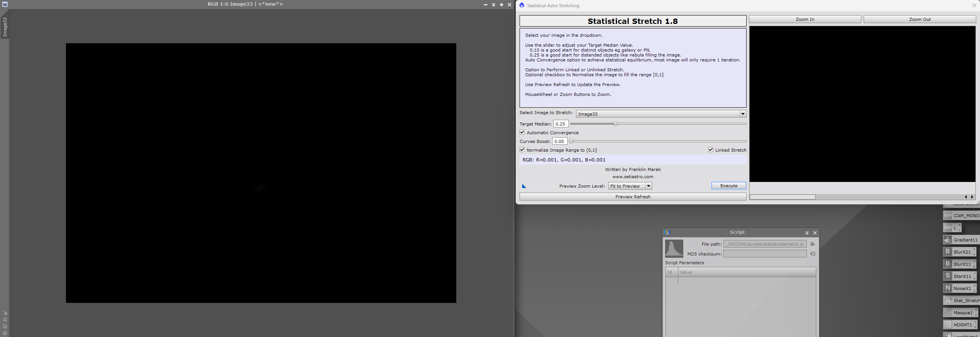Select the NoiseX1 process icon

(960, 288)
